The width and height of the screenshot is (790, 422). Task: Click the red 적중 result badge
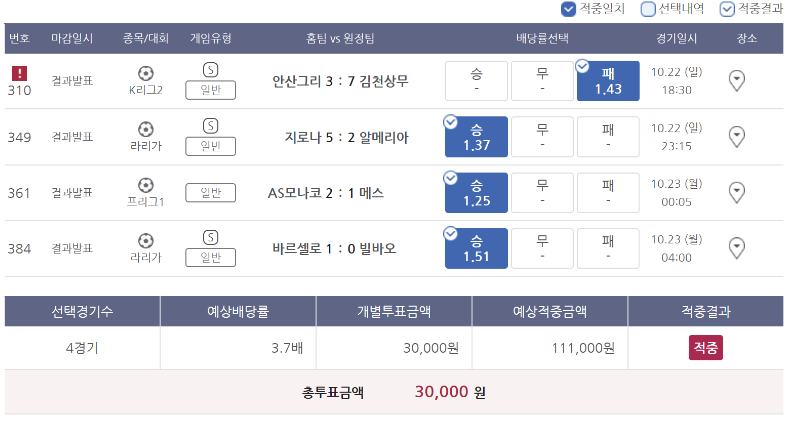pyautogui.click(x=705, y=347)
